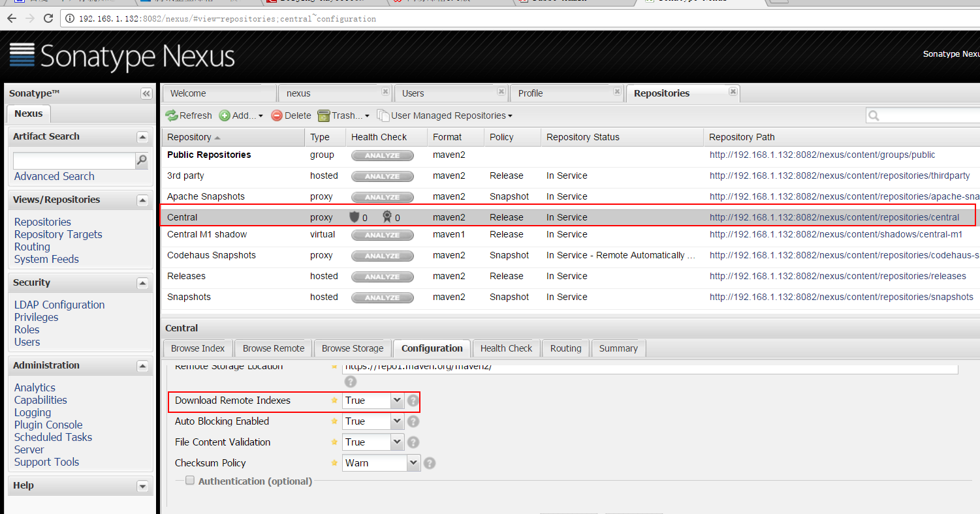Open Plugin Console link

tap(48, 425)
